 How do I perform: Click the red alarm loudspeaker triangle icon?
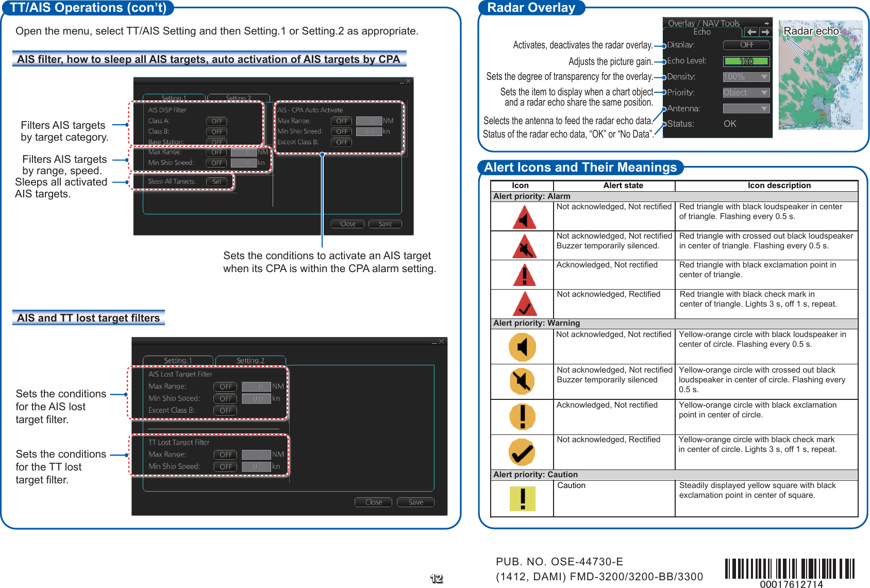pos(524,217)
